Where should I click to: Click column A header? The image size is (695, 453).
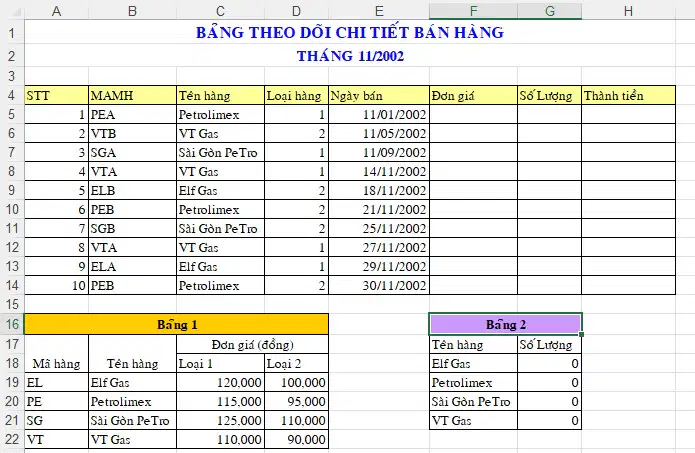click(56, 11)
